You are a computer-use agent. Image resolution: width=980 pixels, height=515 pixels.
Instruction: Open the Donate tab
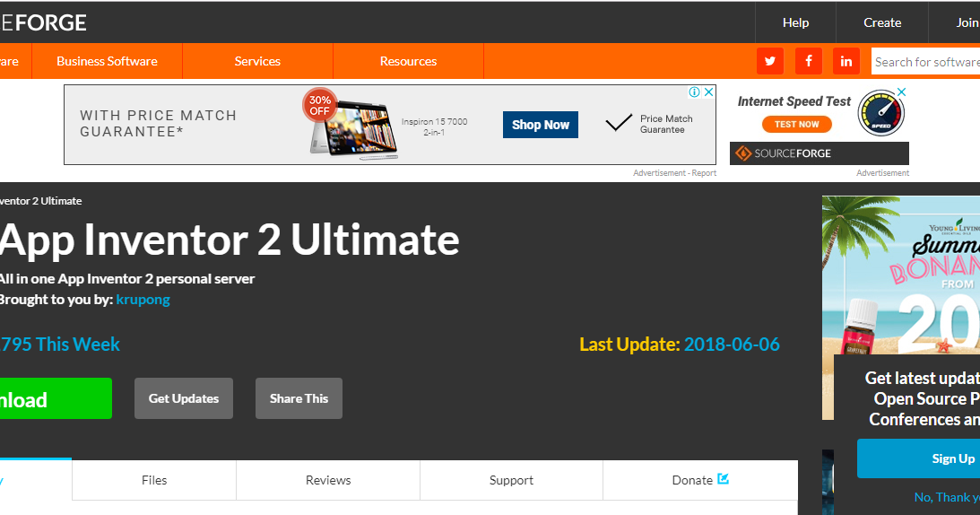click(x=700, y=480)
